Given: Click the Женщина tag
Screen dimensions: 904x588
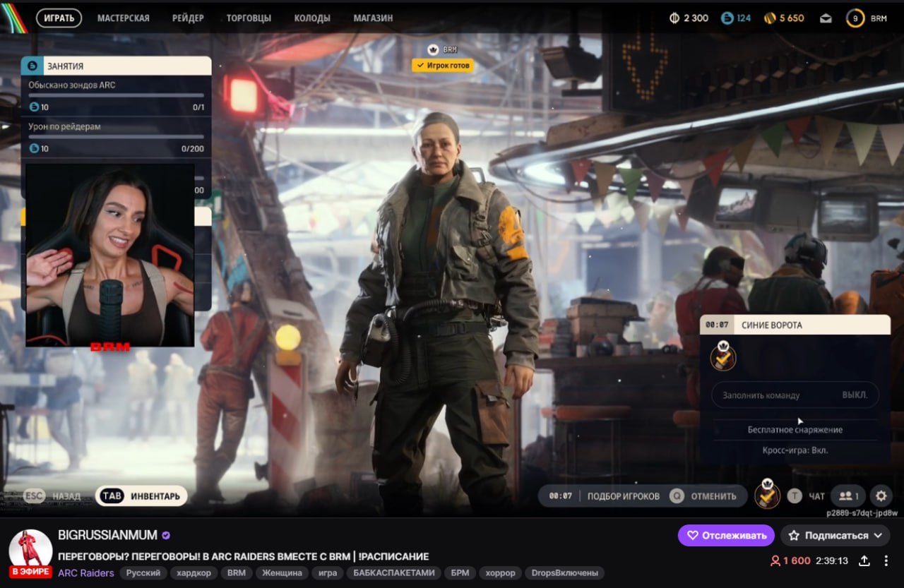Looking at the screenshot, I should (282, 573).
